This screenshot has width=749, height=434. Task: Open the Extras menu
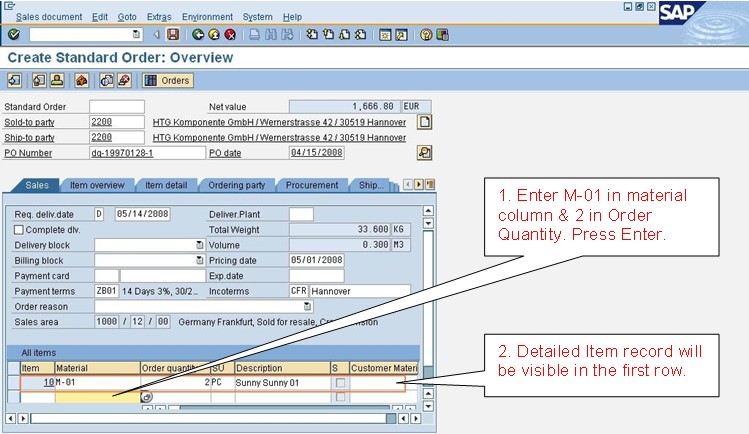[159, 17]
